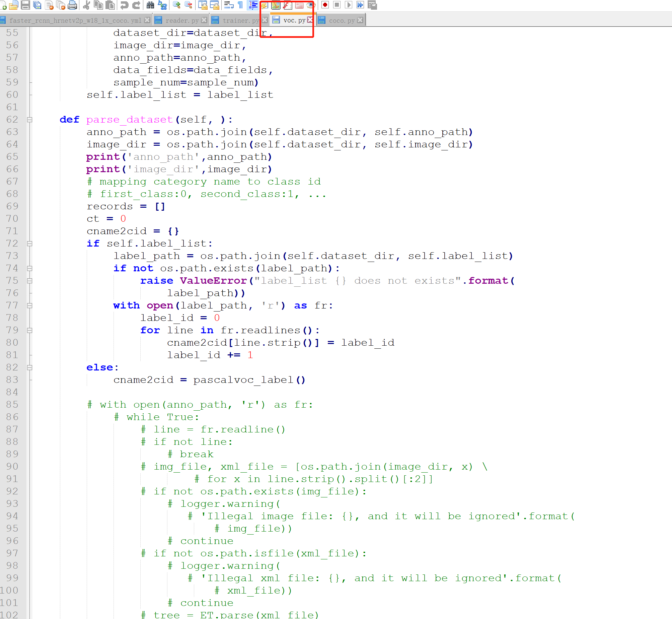Collapse the 'for line in' fold at line 79
The width and height of the screenshot is (672, 619).
click(x=29, y=330)
